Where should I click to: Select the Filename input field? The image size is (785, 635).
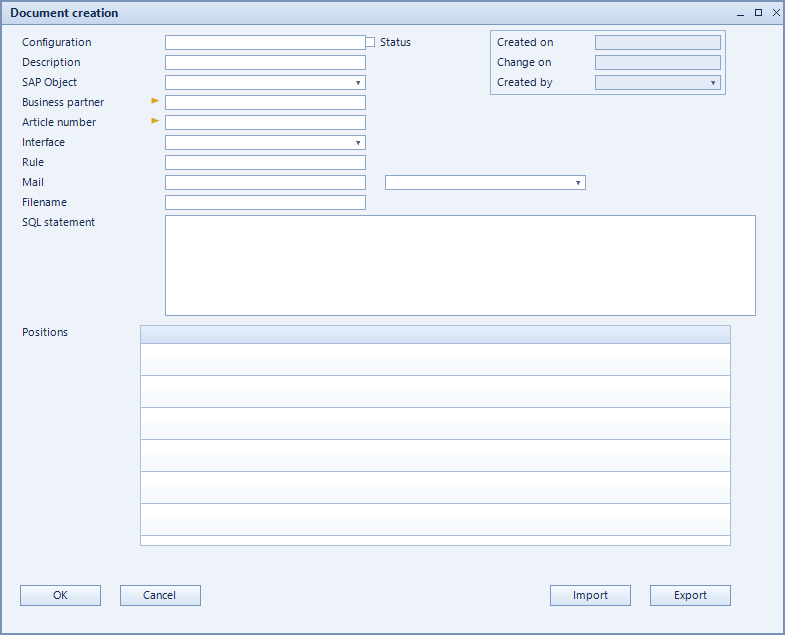pyautogui.click(x=265, y=202)
